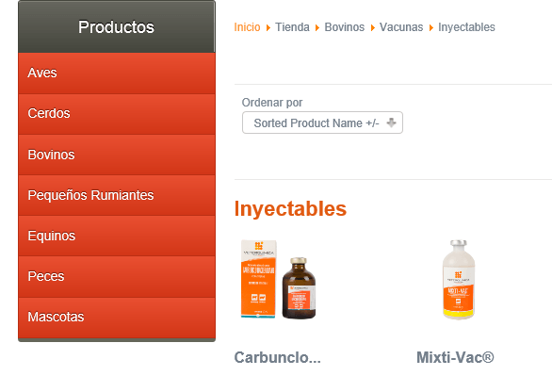Select Bovinos in the products sidebar
Viewport: 552px width, 392px height.
117,155
